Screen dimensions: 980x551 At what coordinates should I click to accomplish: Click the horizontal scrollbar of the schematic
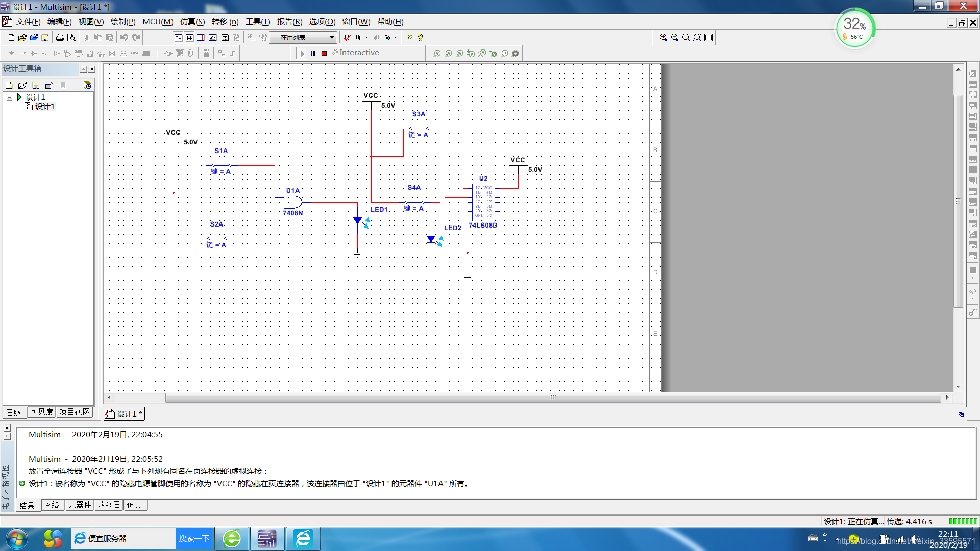tap(553, 398)
